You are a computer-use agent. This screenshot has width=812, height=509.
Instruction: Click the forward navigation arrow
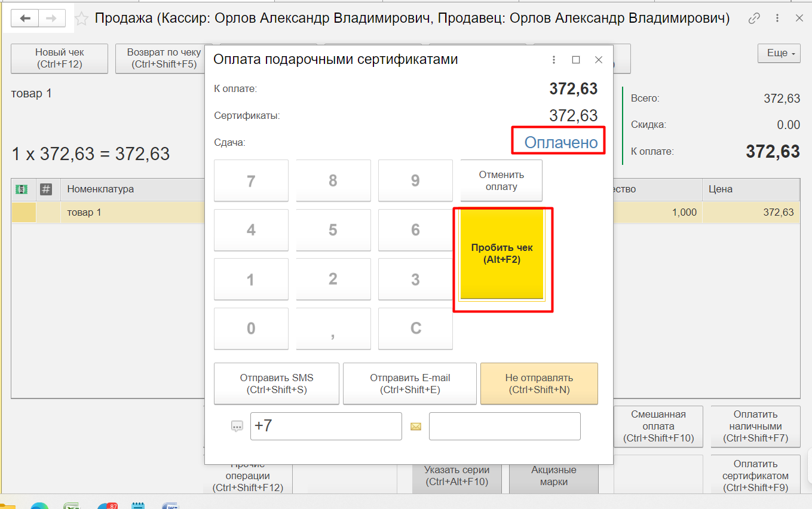point(51,19)
